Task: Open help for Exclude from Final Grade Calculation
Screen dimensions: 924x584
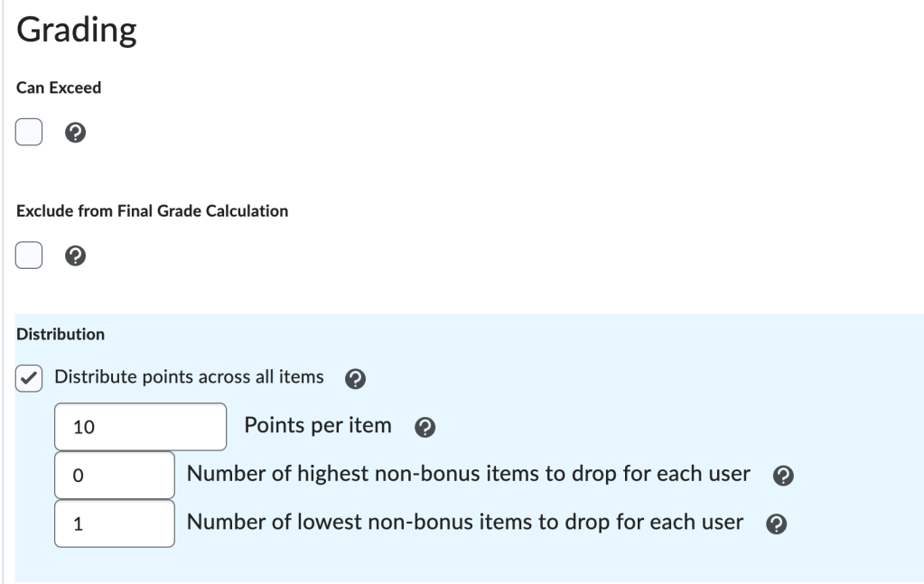Action: (76, 255)
